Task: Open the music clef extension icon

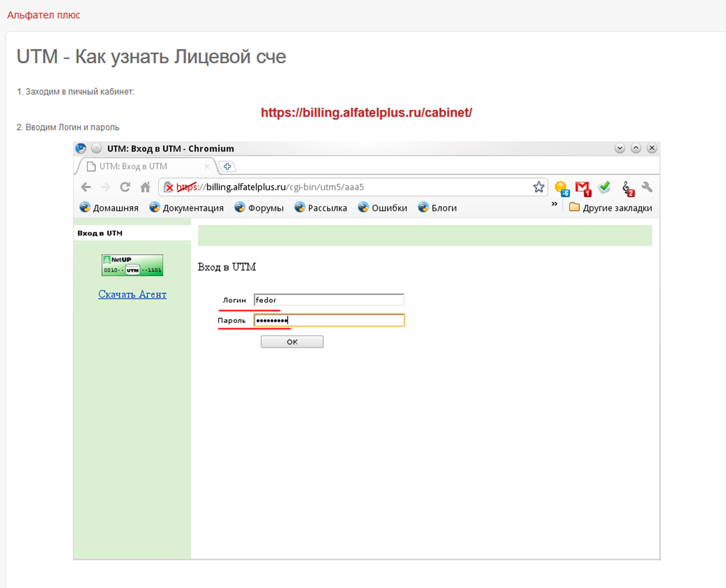Action: tap(628, 188)
